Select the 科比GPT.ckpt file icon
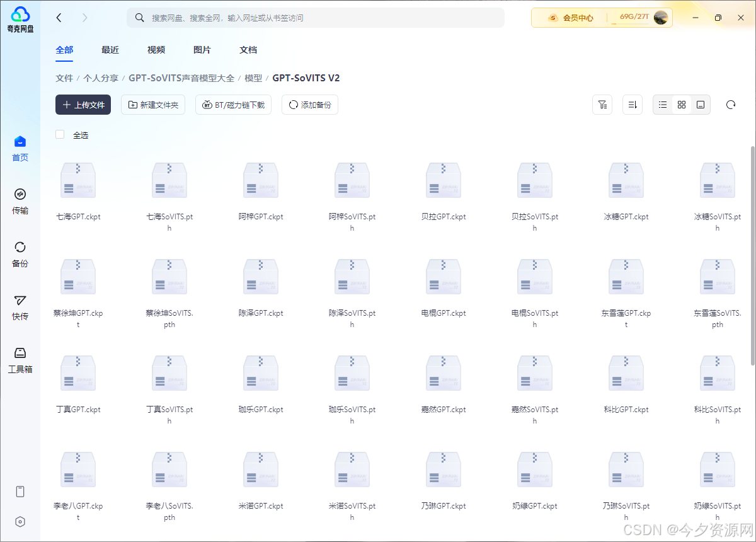The width and height of the screenshot is (756, 542). 626,373
